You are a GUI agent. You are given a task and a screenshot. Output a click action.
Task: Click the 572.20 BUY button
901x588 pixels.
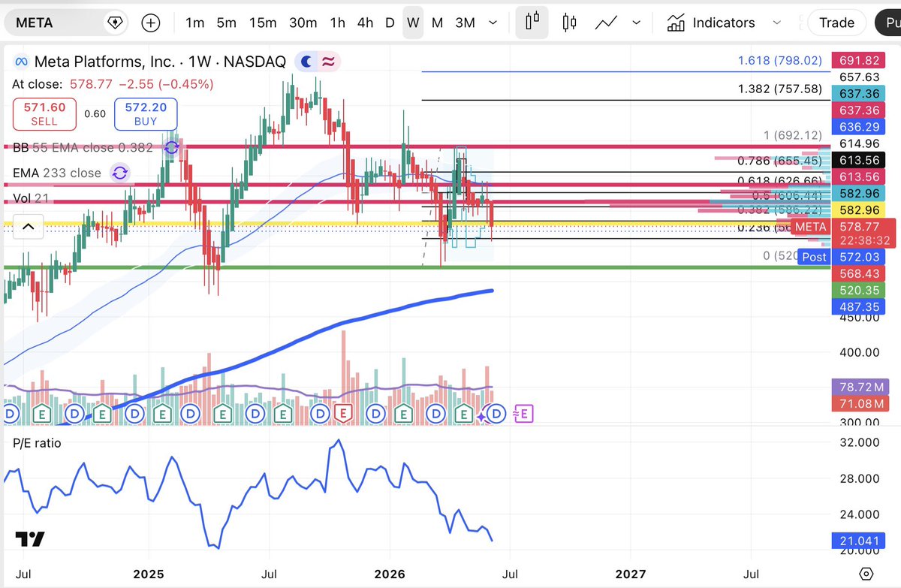(x=146, y=114)
